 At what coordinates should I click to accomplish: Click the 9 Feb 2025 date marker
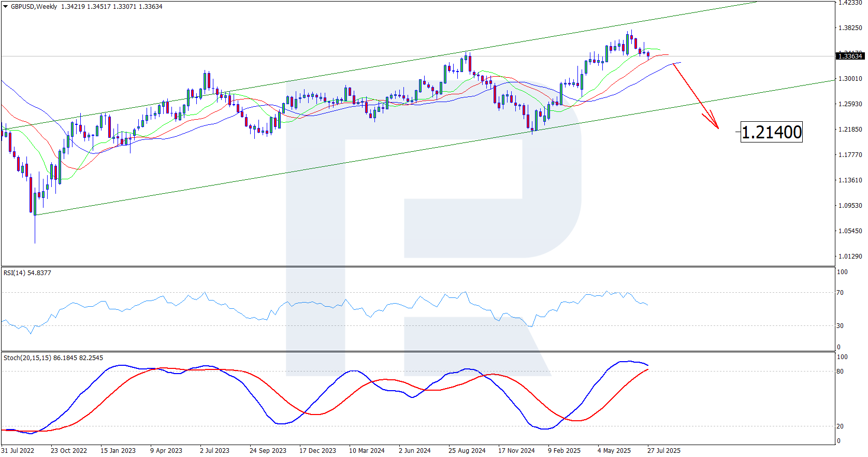point(564,450)
